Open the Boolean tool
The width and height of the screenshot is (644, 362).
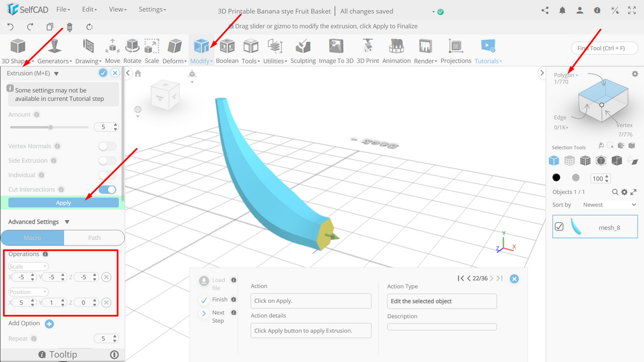coord(227,51)
